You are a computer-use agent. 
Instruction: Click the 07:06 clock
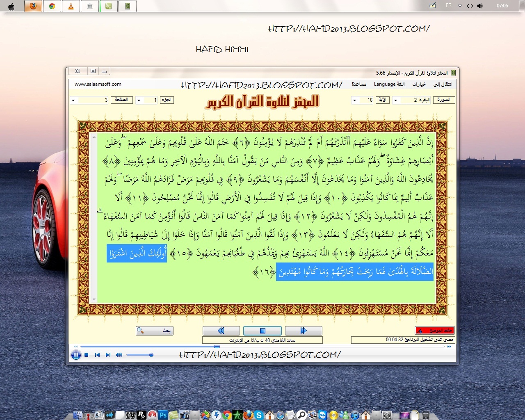(502, 6)
